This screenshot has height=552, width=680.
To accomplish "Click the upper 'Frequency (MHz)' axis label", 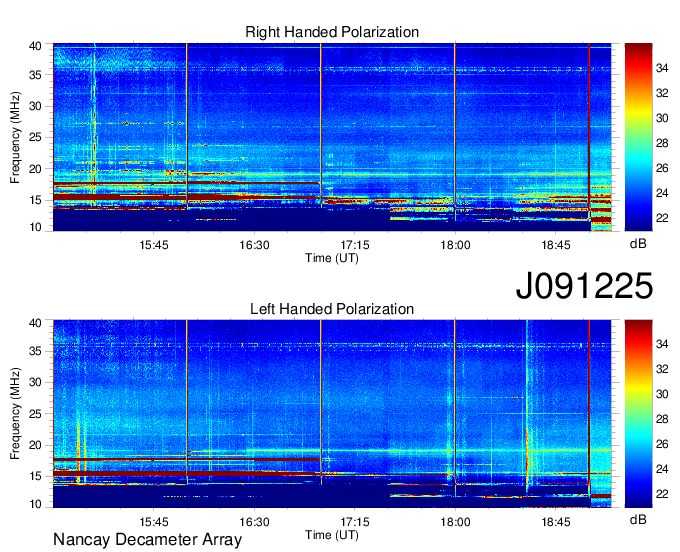I will pos(15,137).
